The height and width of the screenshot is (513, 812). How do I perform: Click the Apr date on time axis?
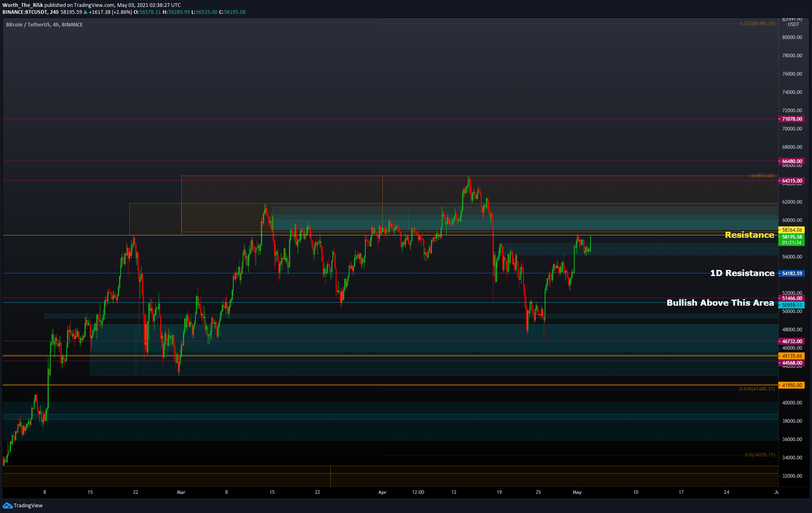click(x=382, y=492)
